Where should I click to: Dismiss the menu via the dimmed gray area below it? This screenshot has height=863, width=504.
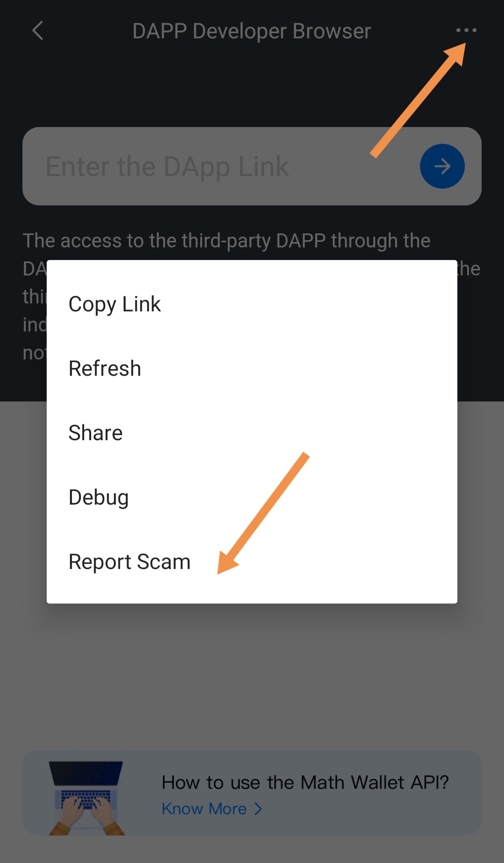252,677
